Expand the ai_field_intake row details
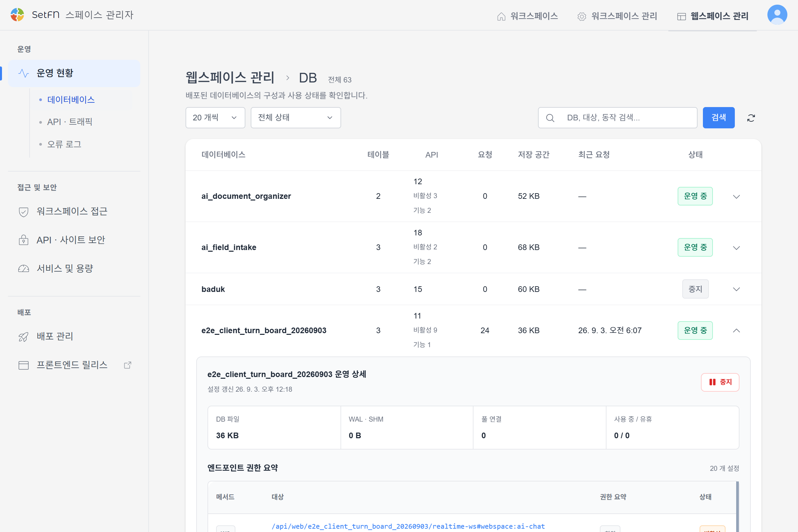Image resolution: width=798 pixels, height=532 pixels. tap(736, 248)
